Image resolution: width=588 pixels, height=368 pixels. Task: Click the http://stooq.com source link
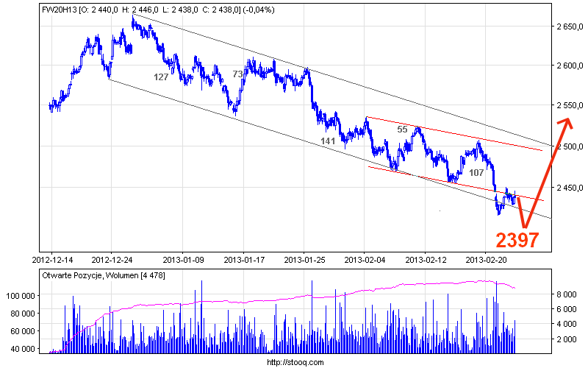point(295,362)
